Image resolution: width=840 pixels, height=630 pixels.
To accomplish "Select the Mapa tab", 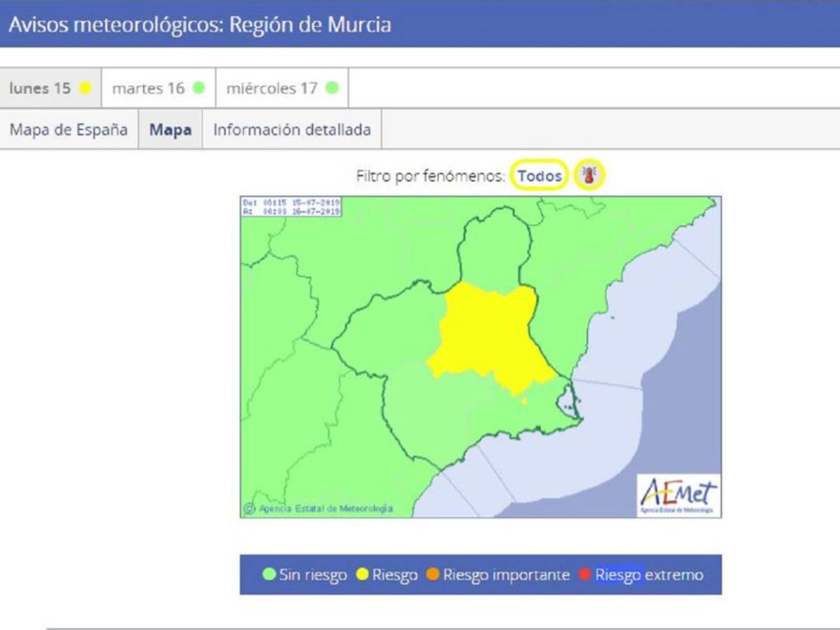I will pos(170,129).
